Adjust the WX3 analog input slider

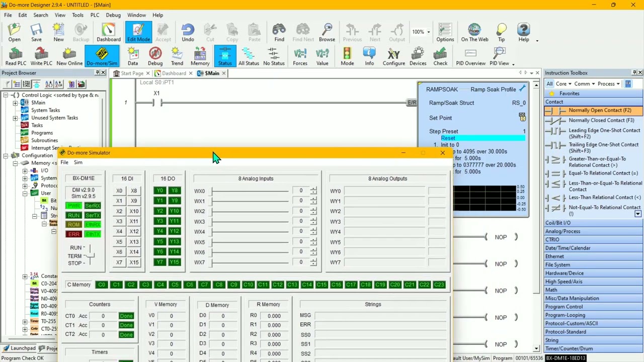250,222
